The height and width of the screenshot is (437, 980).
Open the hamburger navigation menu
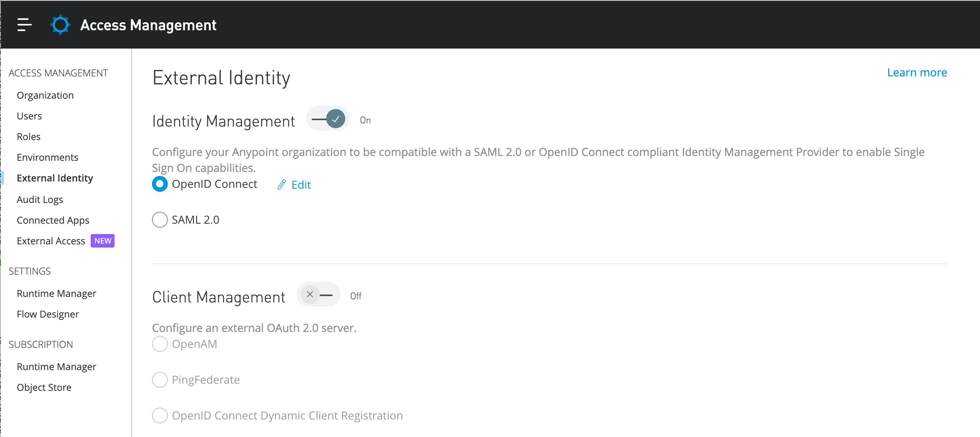[x=25, y=25]
